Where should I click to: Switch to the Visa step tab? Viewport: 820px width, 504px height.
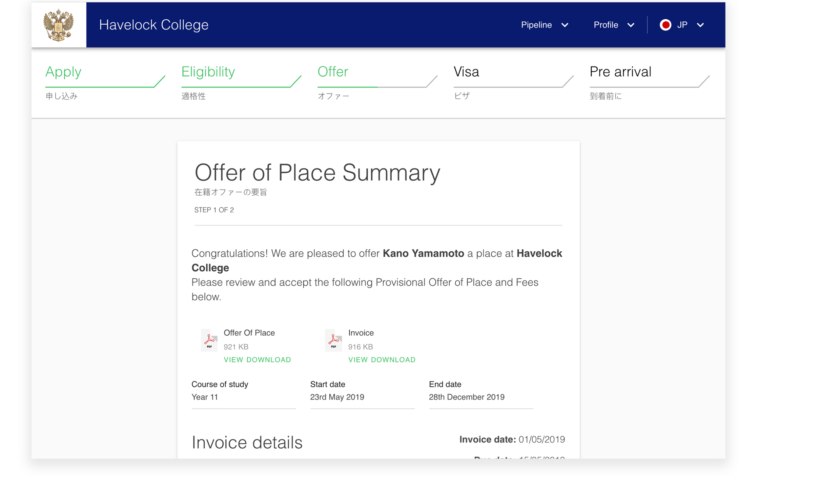(x=466, y=72)
